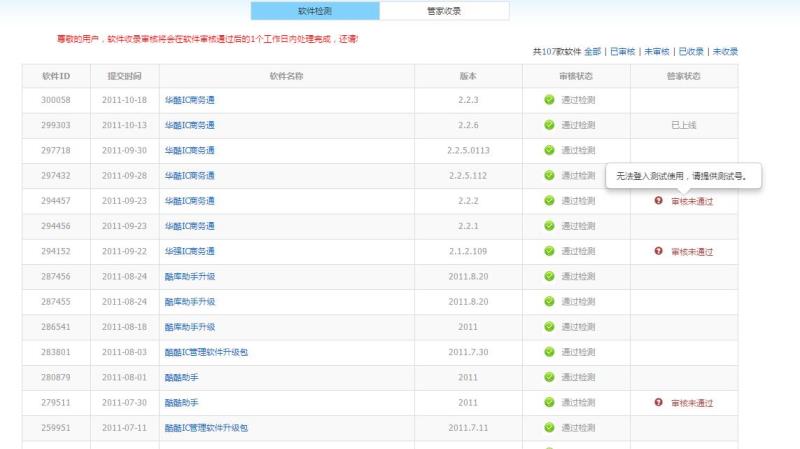The width and height of the screenshot is (800, 449).
Task: Click version cell 2011.7.30
Action: pyautogui.click(x=468, y=352)
